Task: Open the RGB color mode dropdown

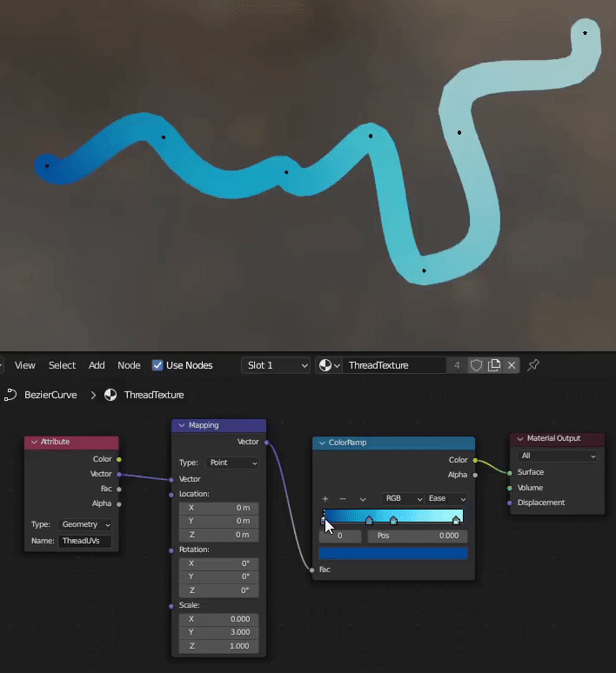Action: [x=403, y=499]
